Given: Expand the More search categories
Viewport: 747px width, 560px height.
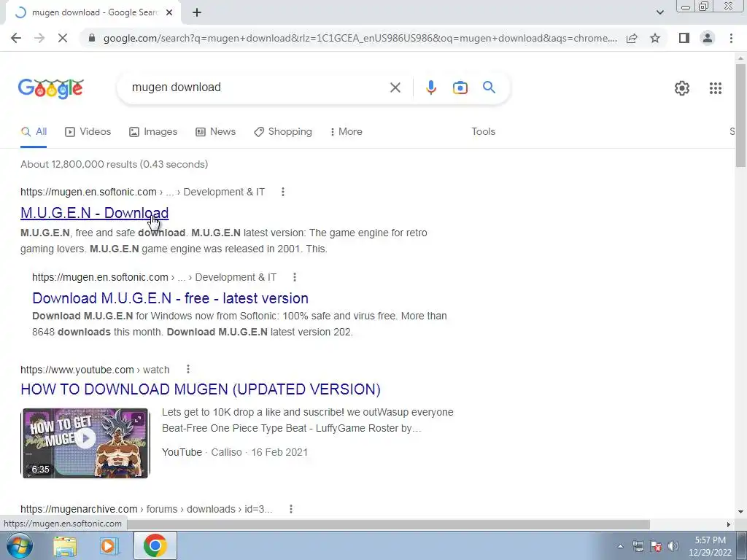Looking at the screenshot, I should click(x=346, y=132).
